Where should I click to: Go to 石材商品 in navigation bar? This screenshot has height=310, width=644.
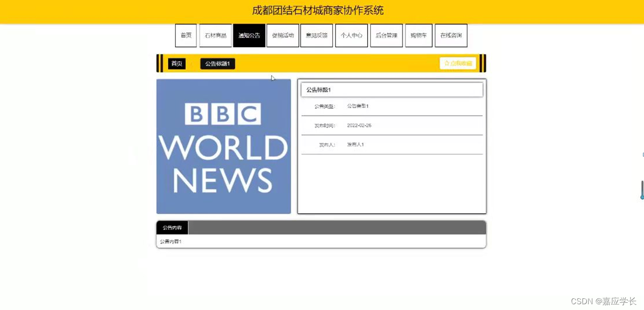[215, 36]
